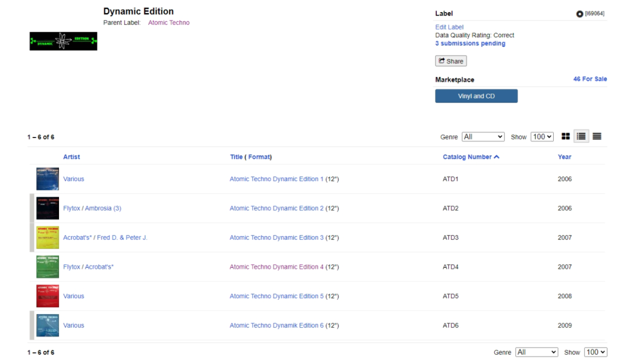Open the 46 For Sale link
The image size is (619, 364).
[590, 79]
